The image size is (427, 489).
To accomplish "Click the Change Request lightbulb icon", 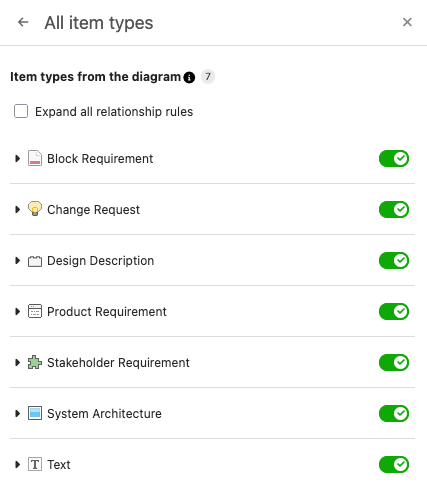I will coord(35,209).
